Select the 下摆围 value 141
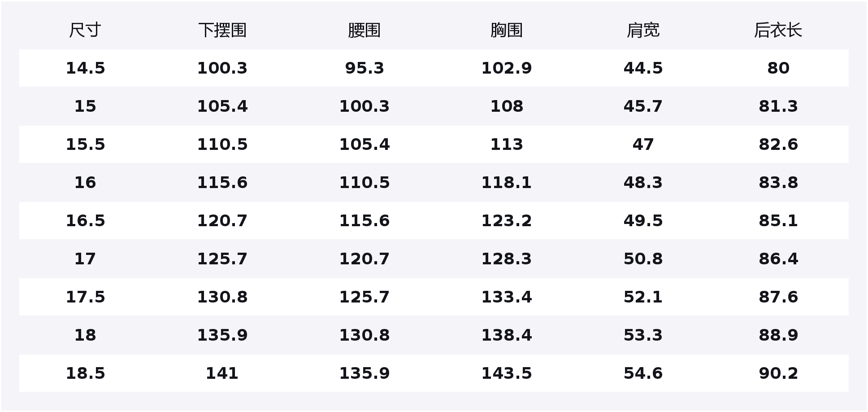 pyautogui.click(x=222, y=373)
